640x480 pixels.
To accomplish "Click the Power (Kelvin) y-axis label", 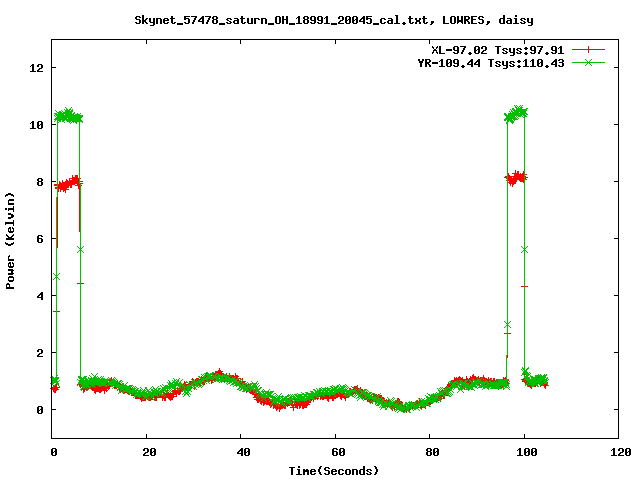I will point(11,238).
